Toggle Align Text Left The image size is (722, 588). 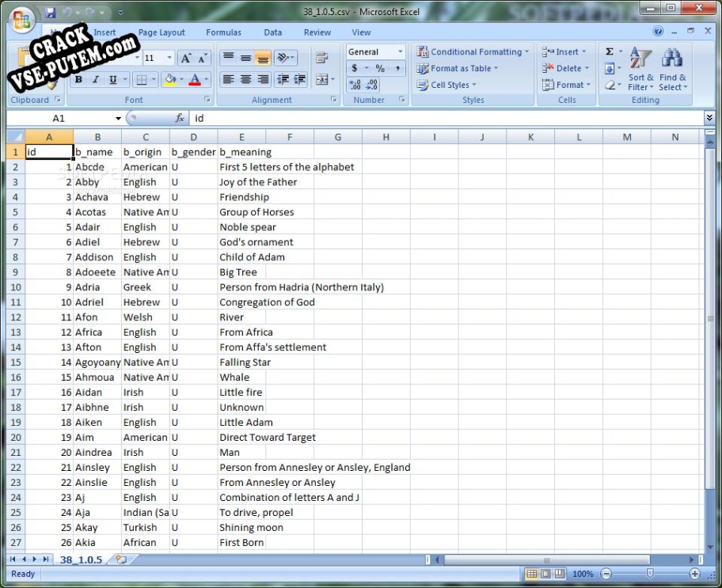tap(228, 79)
